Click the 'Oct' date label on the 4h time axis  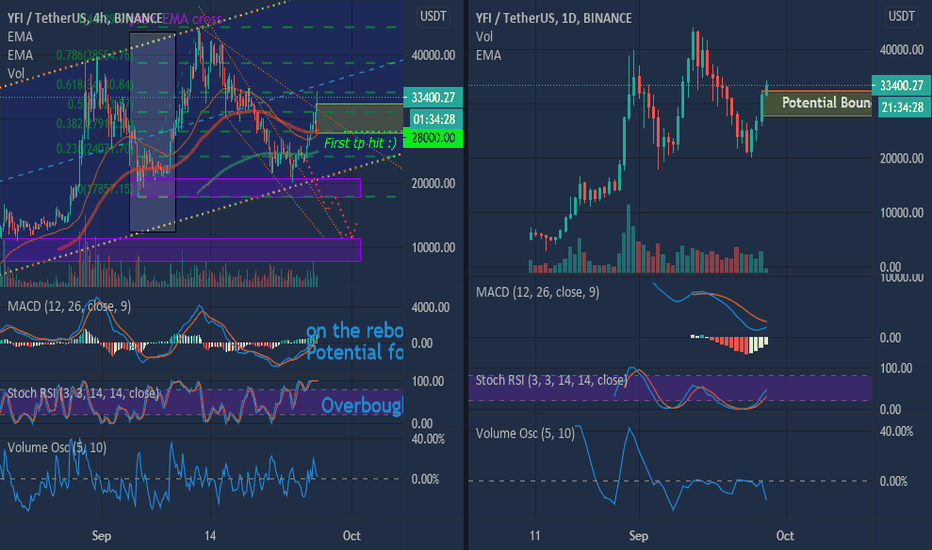(351, 536)
